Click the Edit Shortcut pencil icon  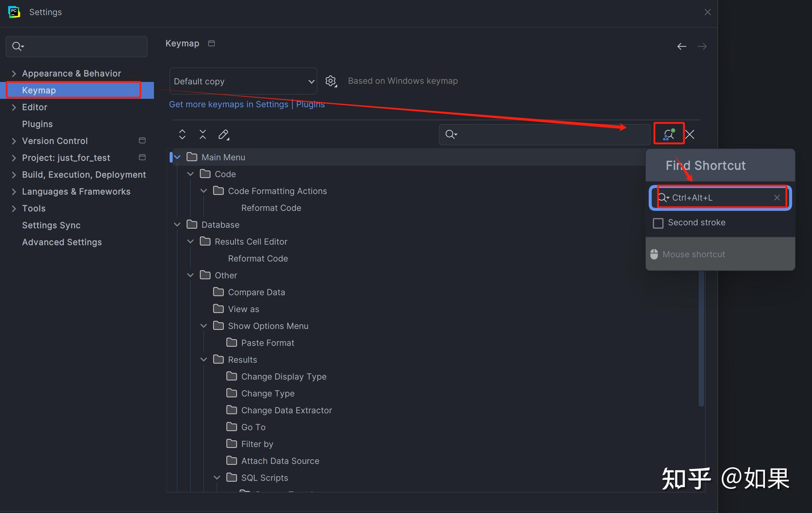223,134
